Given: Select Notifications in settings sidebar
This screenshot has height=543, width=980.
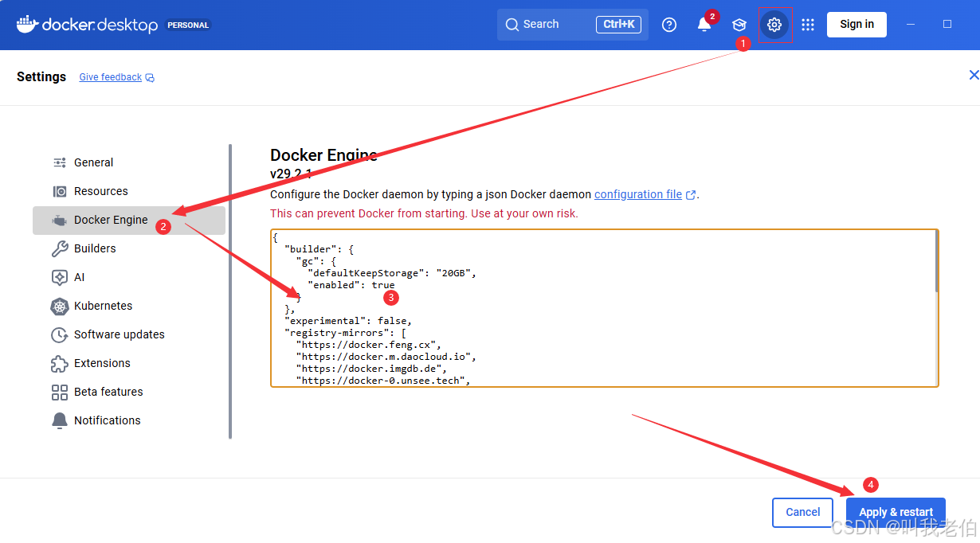Looking at the screenshot, I should (x=129, y=420).
